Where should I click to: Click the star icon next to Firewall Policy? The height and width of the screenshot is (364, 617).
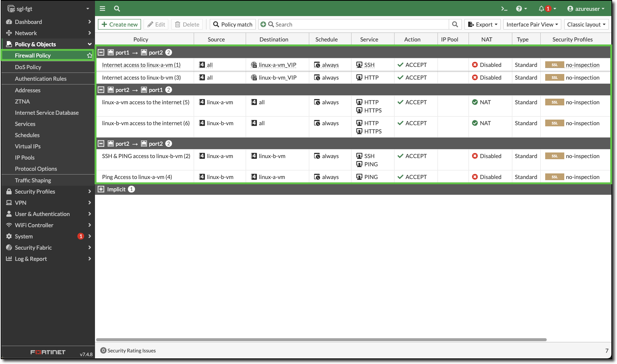click(89, 55)
